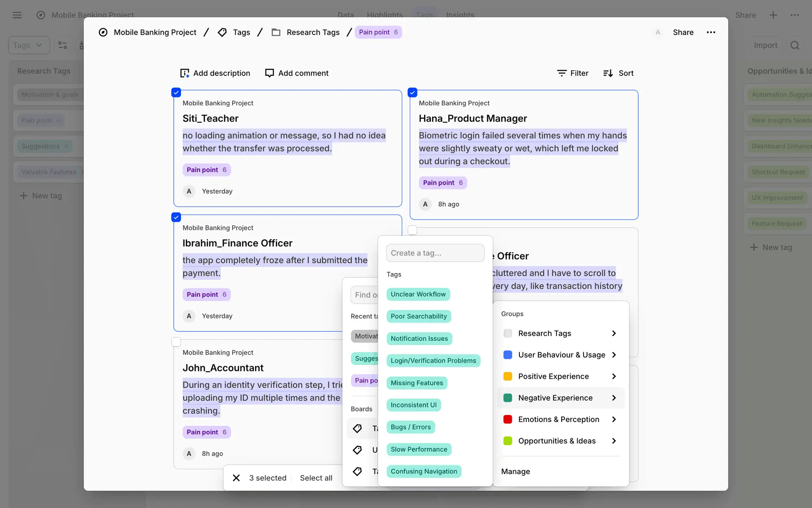The image size is (812, 508).
Task: Check the John_Accountant highlight checkbox
Action: pos(176,342)
